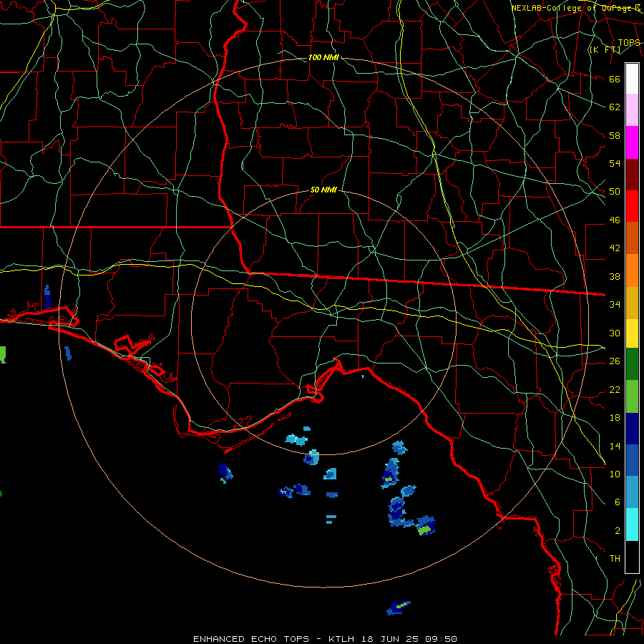Pick the gold legend swatch
644x644 pixels.
[632, 303]
